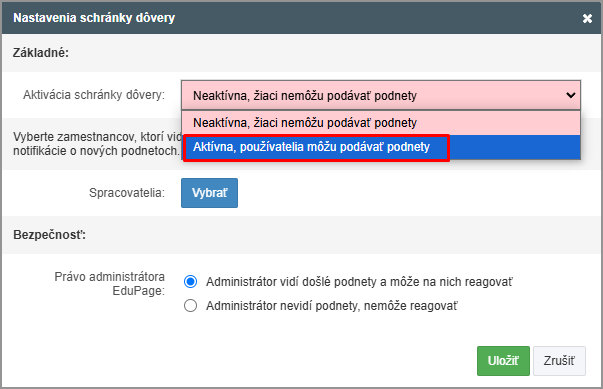Viewport: 603px width, 389px height.
Task: Close the Nastavenia schránky dôvery dialog
Action: pyautogui.click(x=587, y=18)
